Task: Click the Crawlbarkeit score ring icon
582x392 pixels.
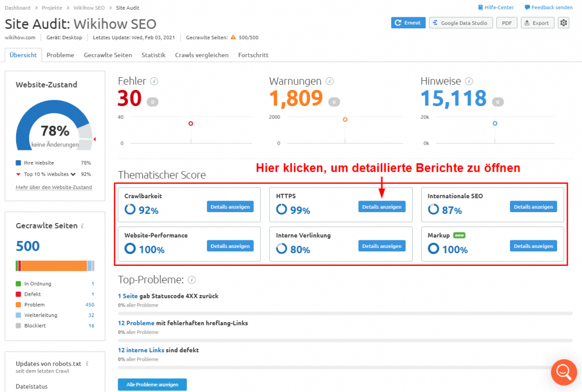Action: tap(130, 209)
